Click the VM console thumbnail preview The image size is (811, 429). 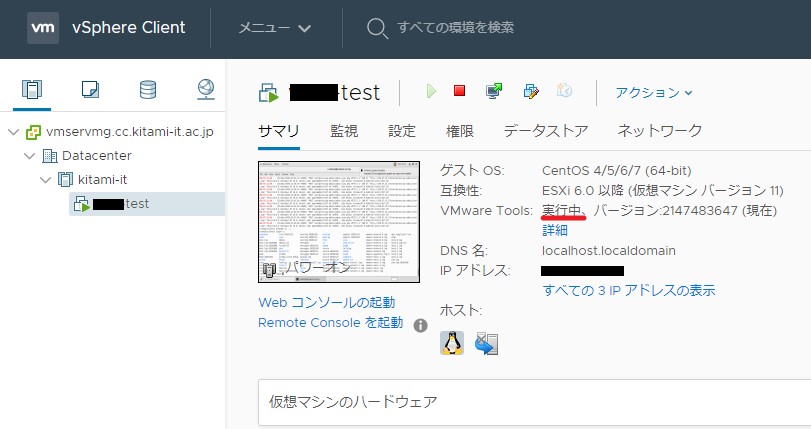point(339,222)
